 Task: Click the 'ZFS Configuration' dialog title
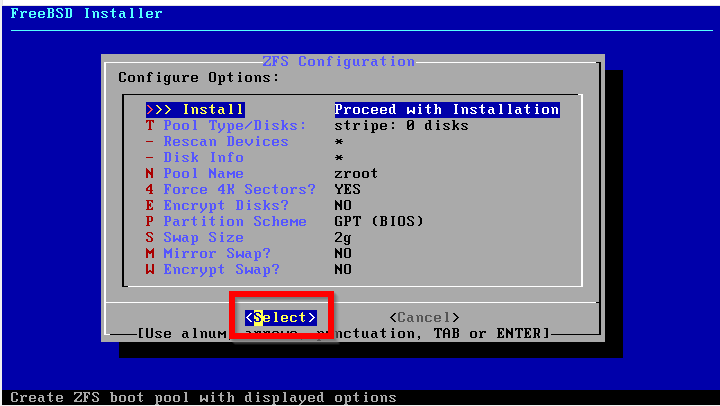pos(338,62)
